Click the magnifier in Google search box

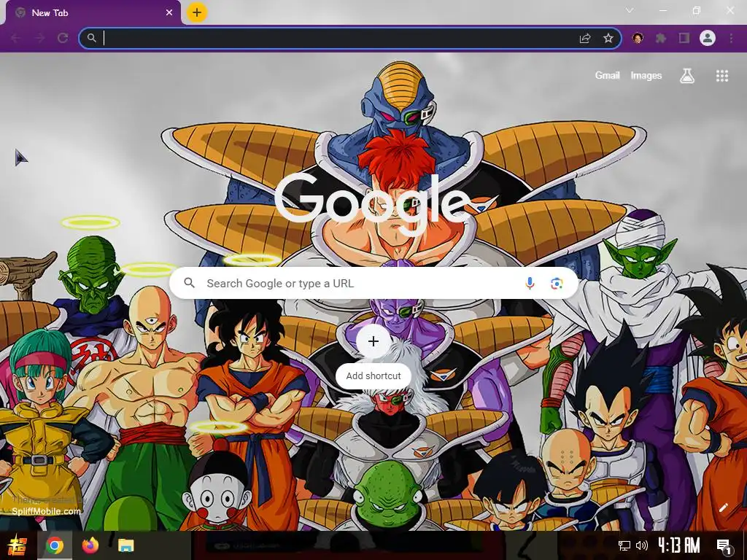[189, 284]
